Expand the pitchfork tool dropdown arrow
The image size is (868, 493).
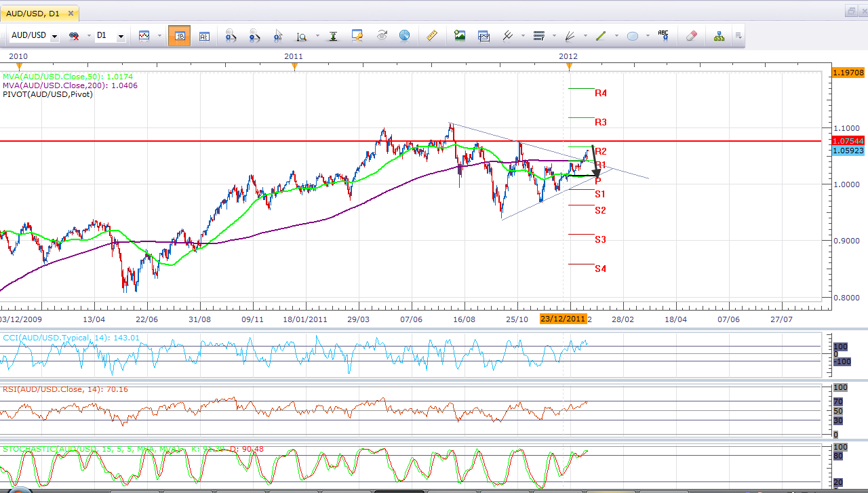[x=523, y=36]
